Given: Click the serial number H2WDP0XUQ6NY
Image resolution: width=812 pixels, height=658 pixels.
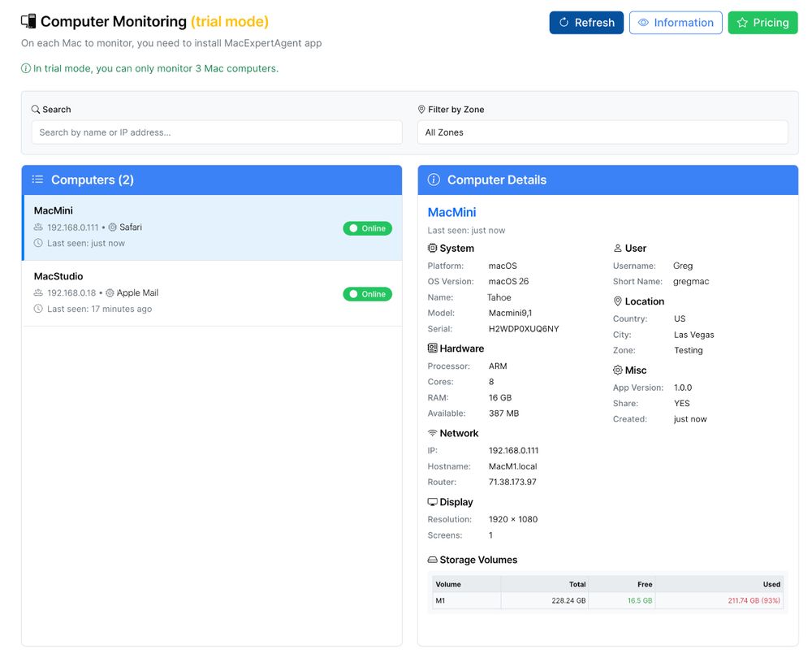Looking at the screenshot, I should 524,329.
